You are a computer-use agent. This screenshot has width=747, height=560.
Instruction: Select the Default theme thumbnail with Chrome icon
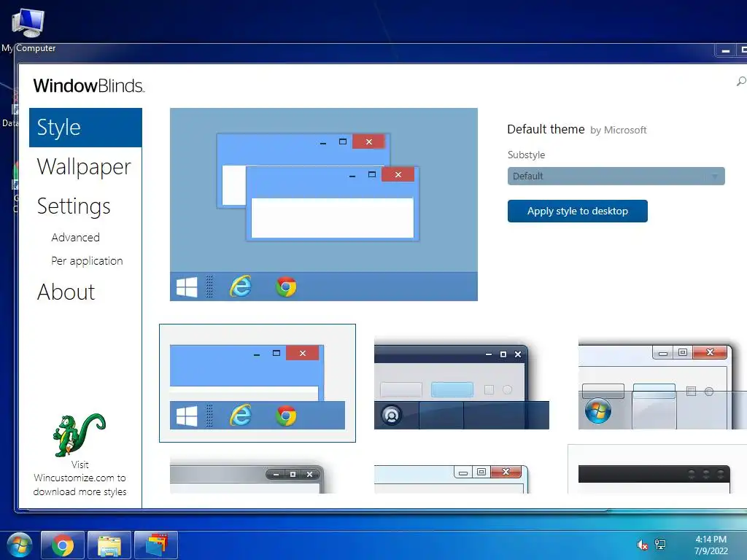[258, 383]
